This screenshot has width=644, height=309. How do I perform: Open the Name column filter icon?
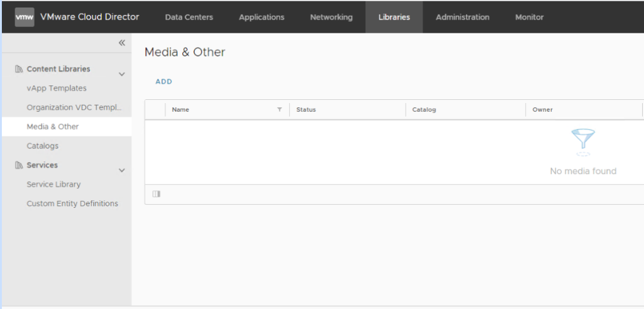280,109
